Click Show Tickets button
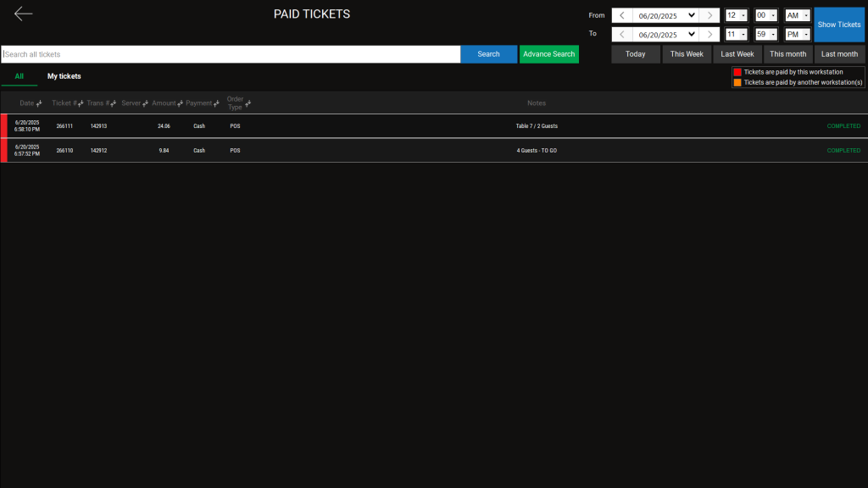This screenshot has width=868, height=488. coord(839,25)
